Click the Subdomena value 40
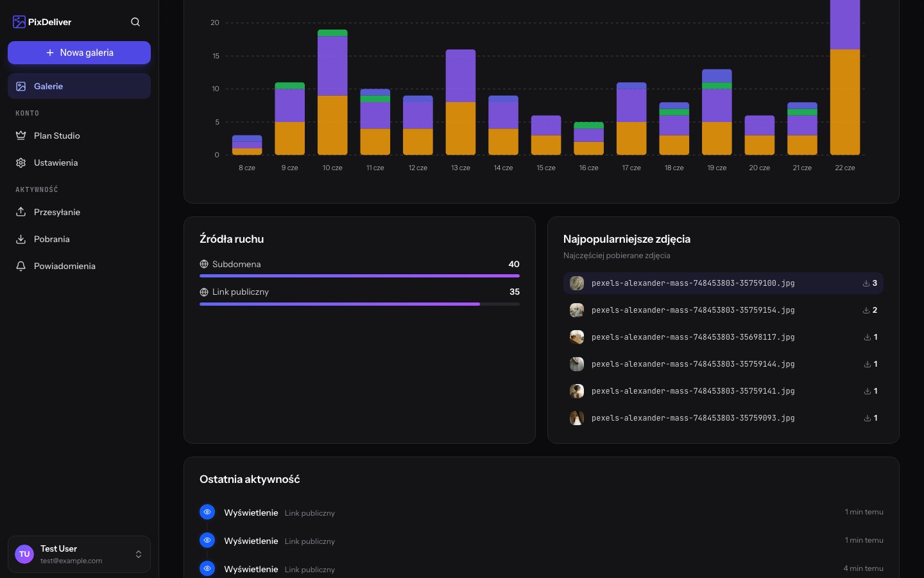 point(514,264)
